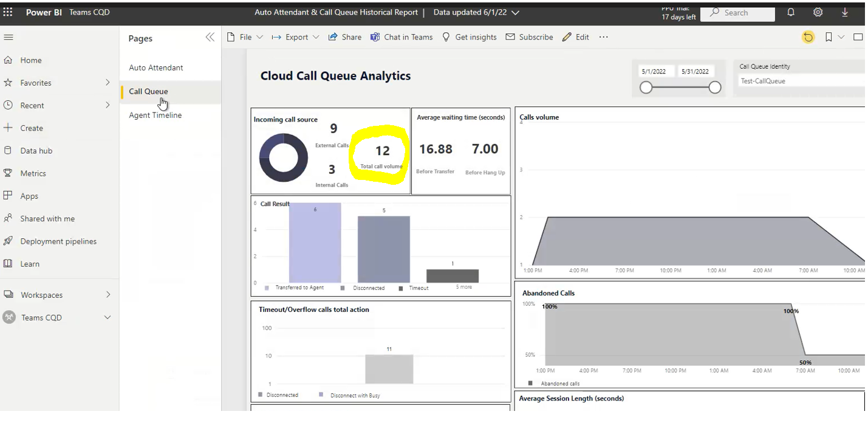Click the Data hub icon
This screenshot has height=431, width=868.
[x=8, y=150]
